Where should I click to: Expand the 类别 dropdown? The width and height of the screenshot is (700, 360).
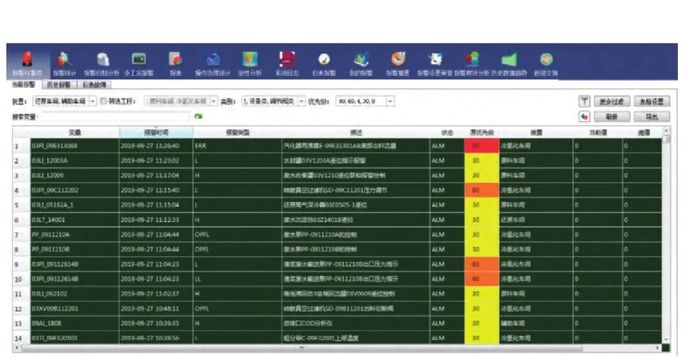(x=301, y=101)
